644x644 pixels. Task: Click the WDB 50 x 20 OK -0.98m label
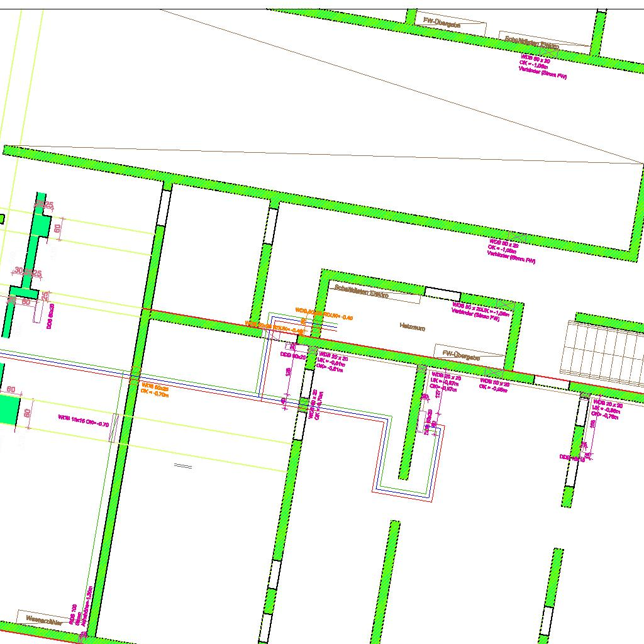[x=494, y=385]
